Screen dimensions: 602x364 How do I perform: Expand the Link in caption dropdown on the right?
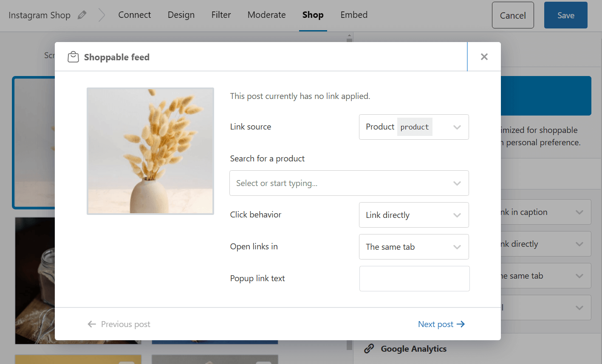coord(579,212)
